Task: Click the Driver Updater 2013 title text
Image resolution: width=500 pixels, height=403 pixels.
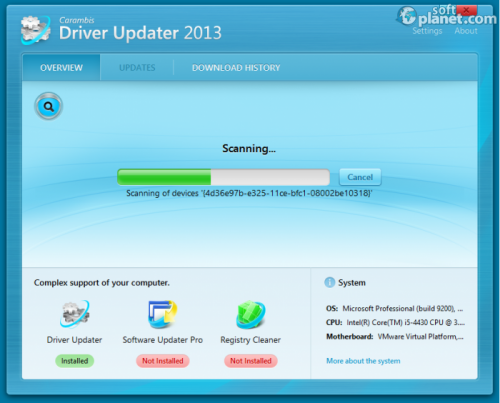Action: 140,33
